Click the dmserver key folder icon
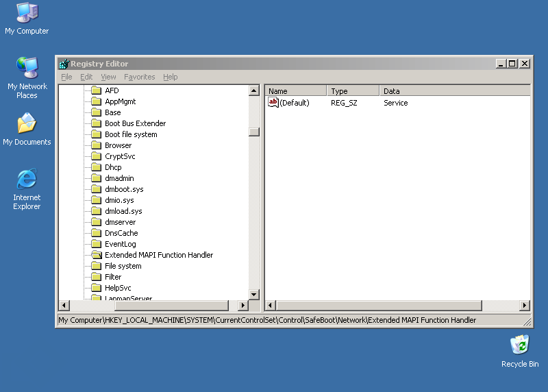 tap(96, 222)
